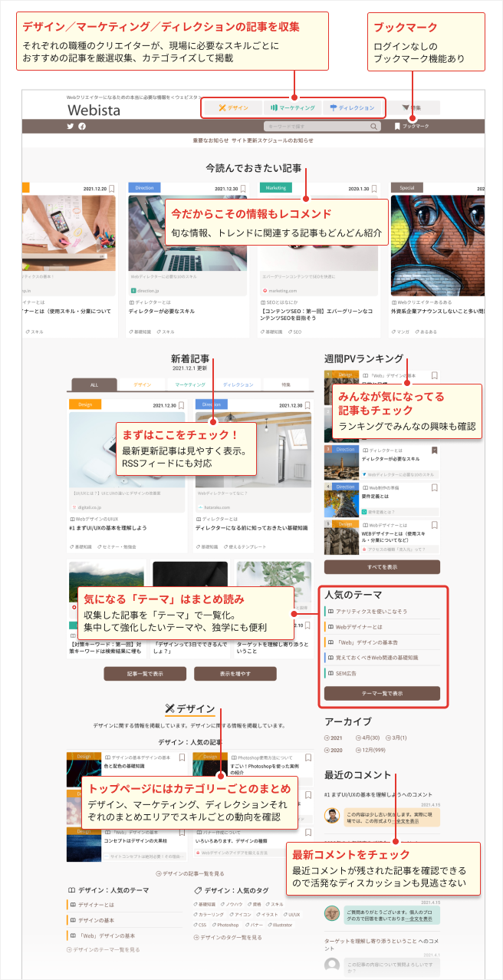Toggle bookmark on top weekly ranking article
Screen dimensions: 503x980
pyautogui.click(x=434, y=376)
